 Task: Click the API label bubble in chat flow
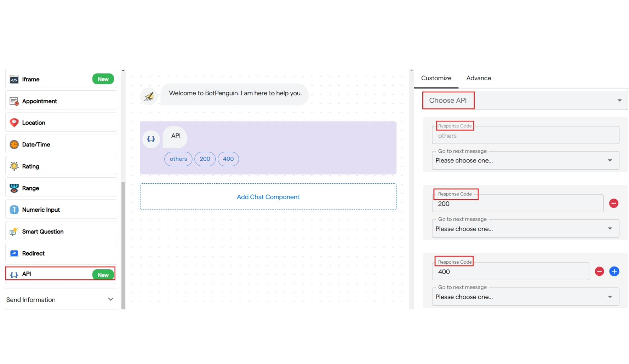click(175, 137)
